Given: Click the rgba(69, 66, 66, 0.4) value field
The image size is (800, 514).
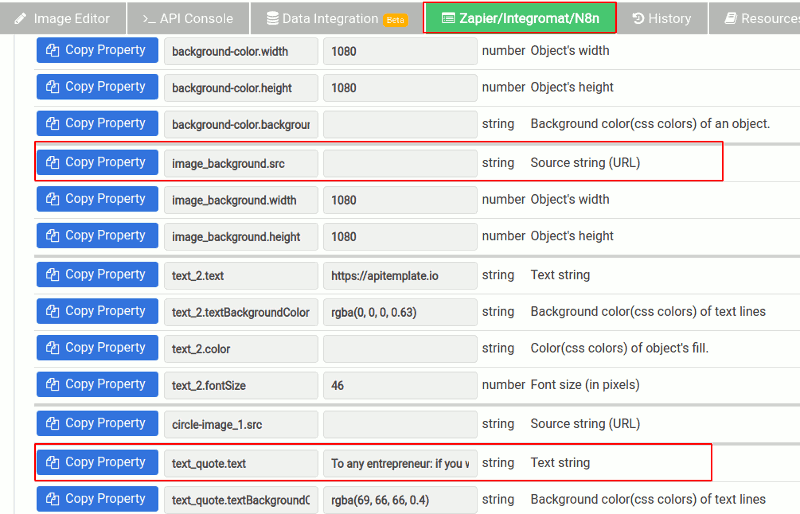Looking at the screenshot, I should (400, 500).
